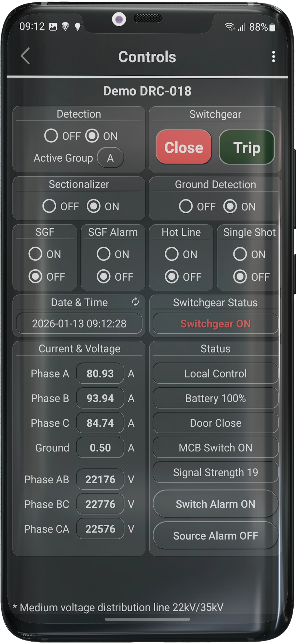Turn SGF ON

point(35,254)
